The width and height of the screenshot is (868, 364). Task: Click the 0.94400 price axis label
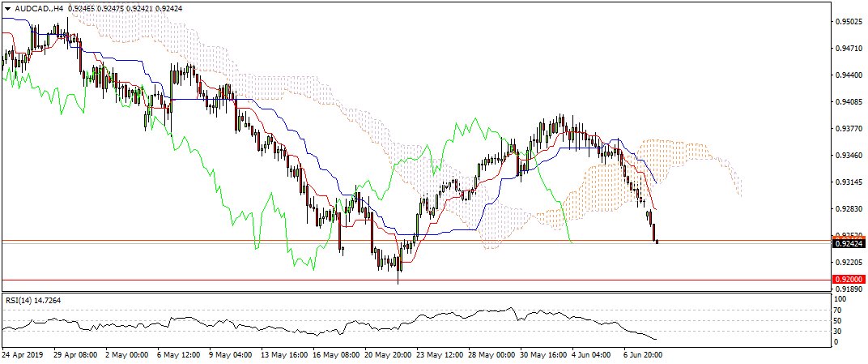[x=848, y=75]
